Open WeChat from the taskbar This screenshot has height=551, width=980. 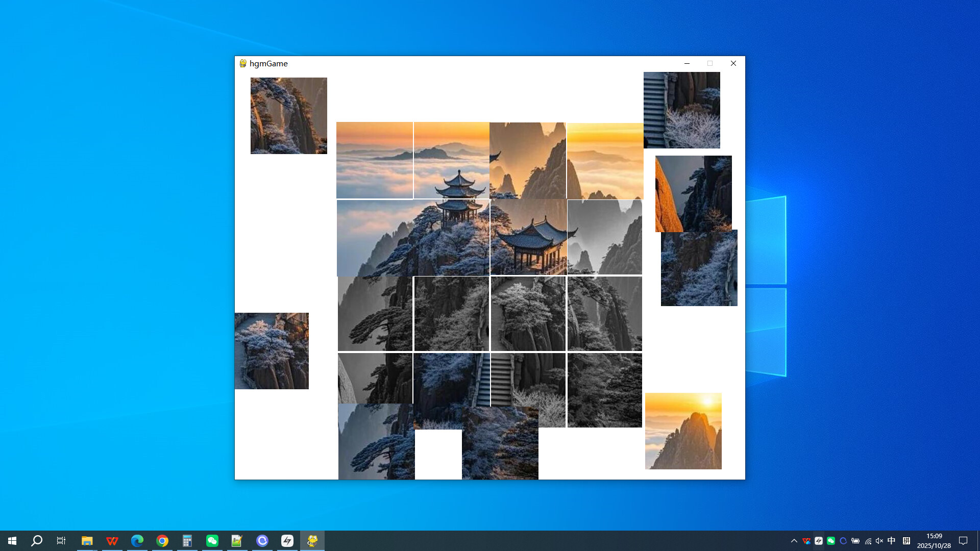212,540
